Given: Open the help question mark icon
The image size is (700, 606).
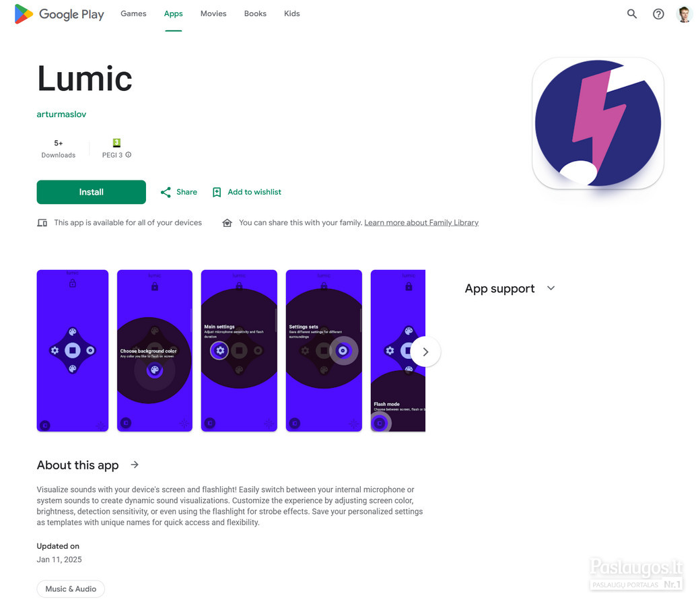Looking at the screenshot, I should [x=658, y=14].
